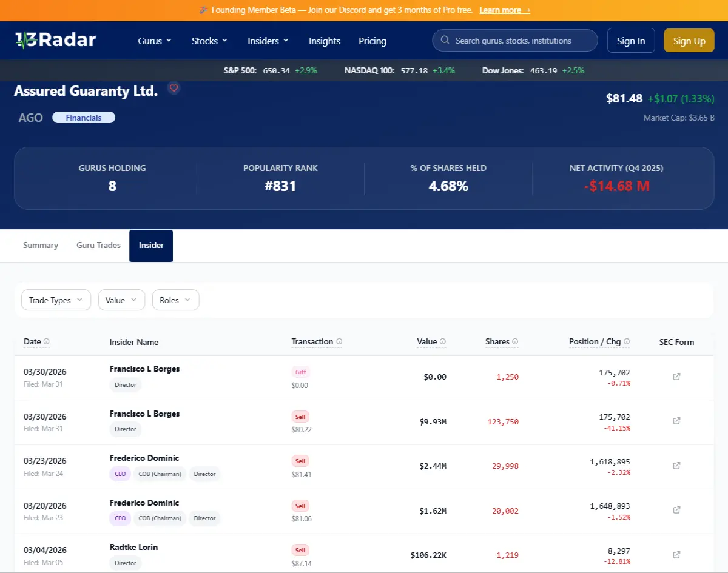Viewport: 728px width, 573px height.
Task: Open SEC form for Dominic 03/23/2026 sale
Action: [676, 466]
